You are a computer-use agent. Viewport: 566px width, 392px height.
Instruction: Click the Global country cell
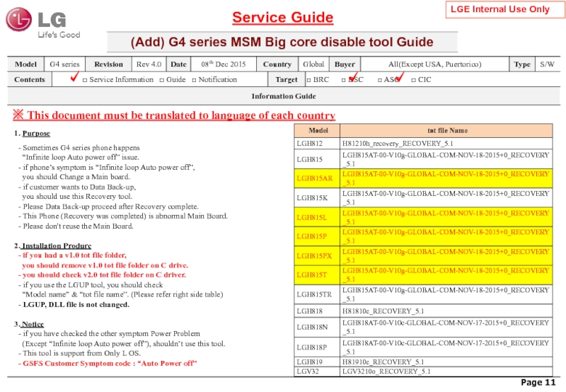[313, 64]
